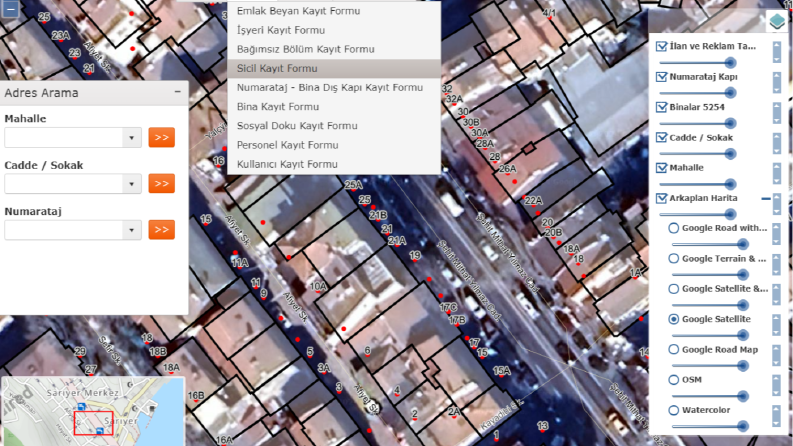
Task: Click the >> button beside Numarataj
Action: [162, 230]
